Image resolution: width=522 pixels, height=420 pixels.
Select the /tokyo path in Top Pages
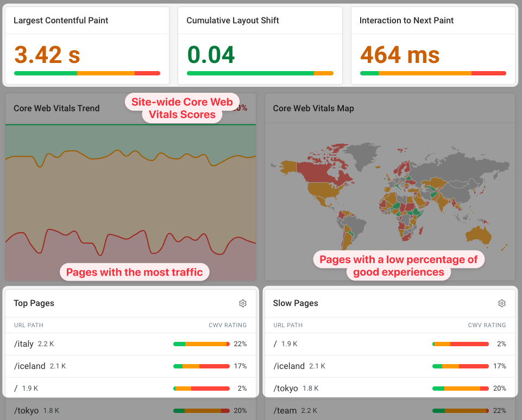tap(27, 411)
